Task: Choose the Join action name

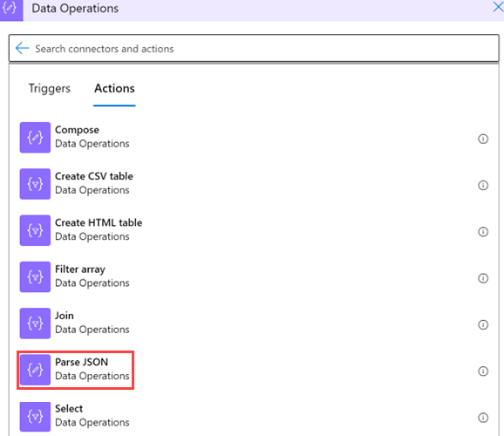Action: [65, 316]
